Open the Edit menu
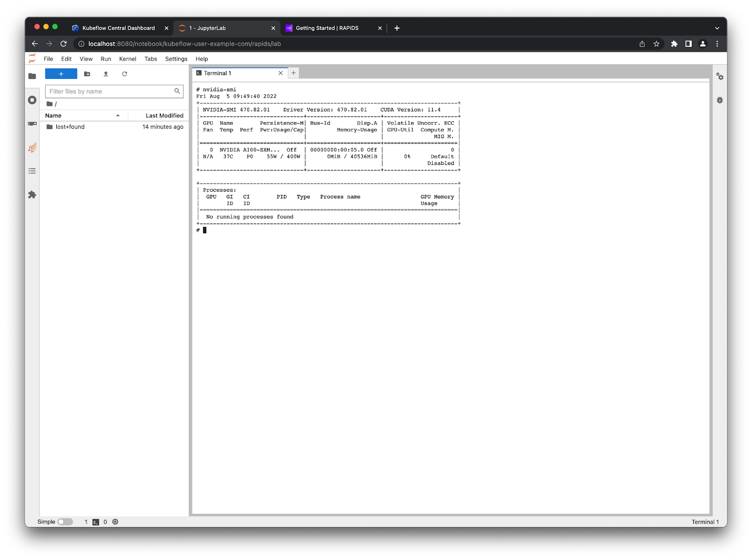752x560 pixels. [x=66, y=59]
